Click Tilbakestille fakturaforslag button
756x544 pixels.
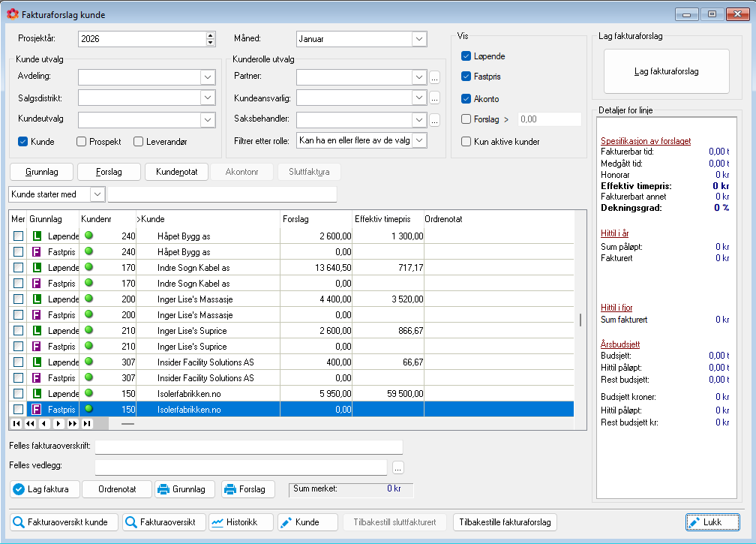[505, 522]
